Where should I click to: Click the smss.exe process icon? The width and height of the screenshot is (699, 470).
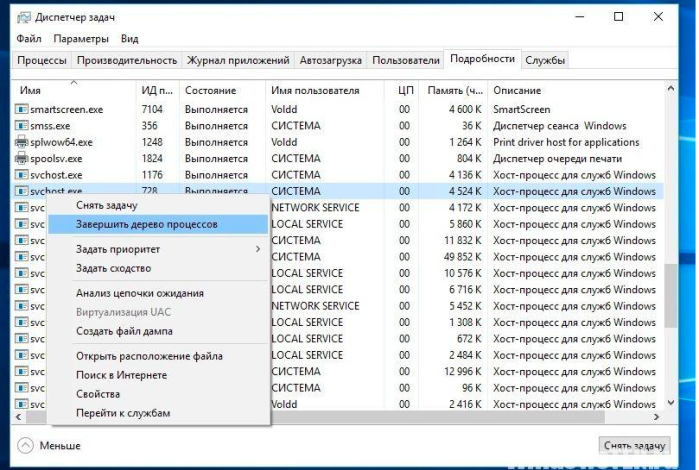tap(21, 126)
